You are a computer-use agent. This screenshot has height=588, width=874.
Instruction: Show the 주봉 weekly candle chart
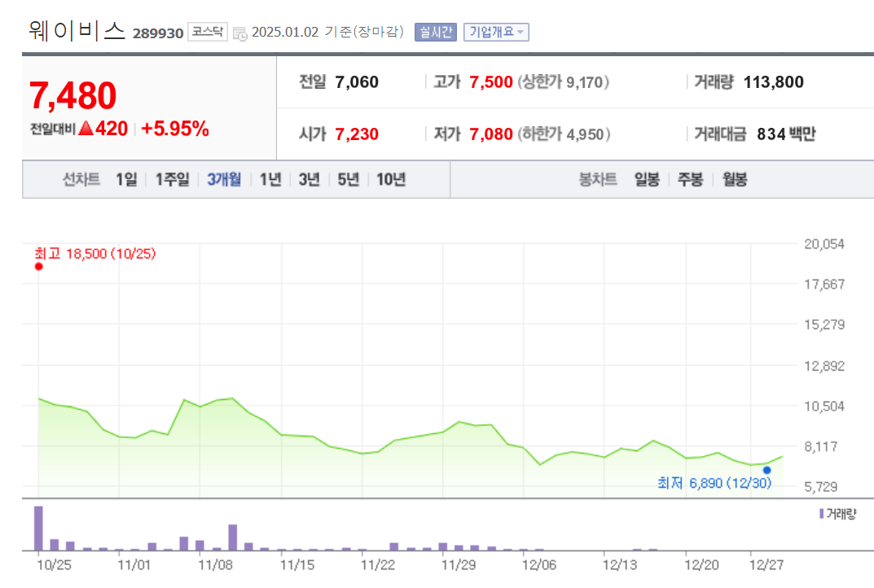690,179
